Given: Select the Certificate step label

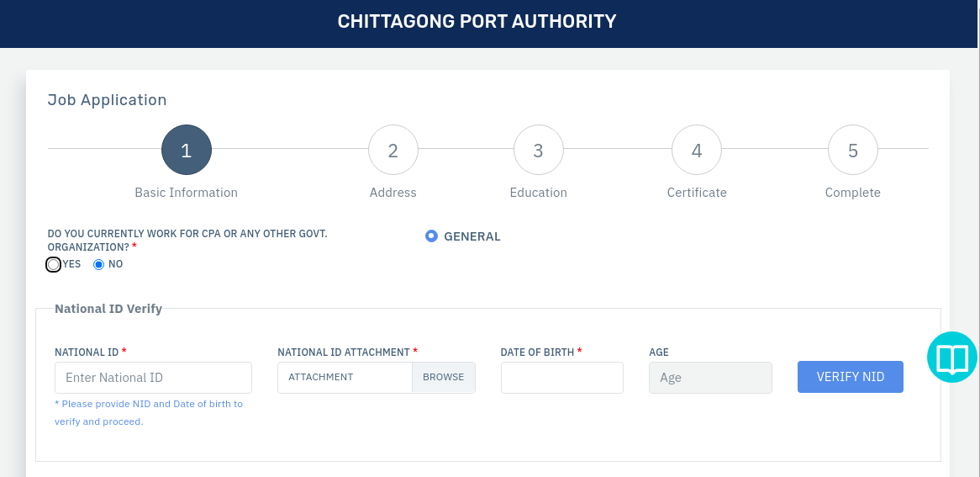Looking at the screenshot, I should (697, 193).
